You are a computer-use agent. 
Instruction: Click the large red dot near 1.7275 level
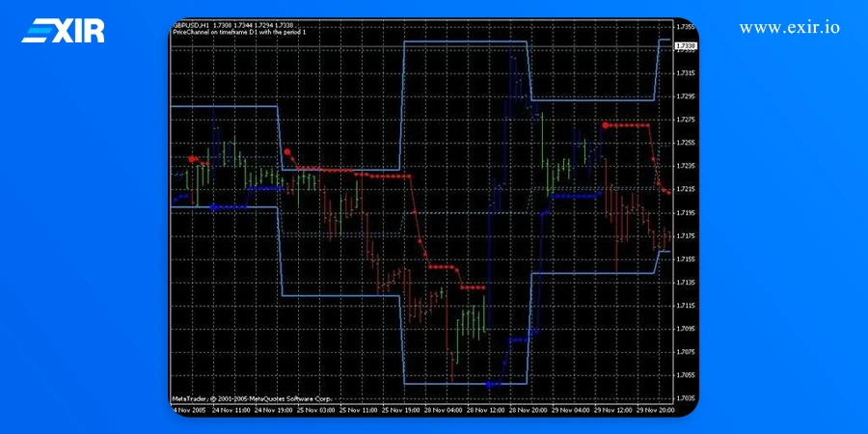606,125
